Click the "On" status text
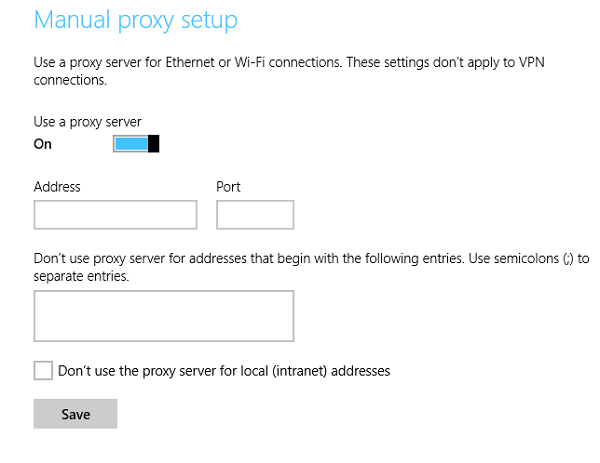The width and height of the screenshot is (600, 463). pyautogui.click(x=43, y=144)
